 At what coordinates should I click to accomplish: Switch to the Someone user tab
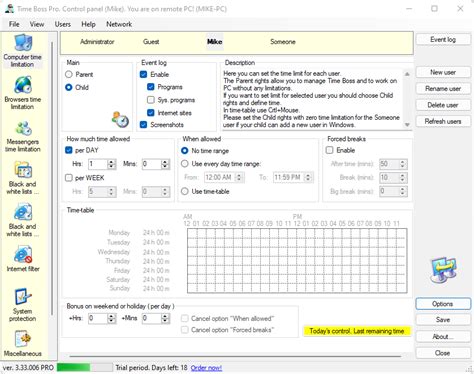(x=283, y=42)
